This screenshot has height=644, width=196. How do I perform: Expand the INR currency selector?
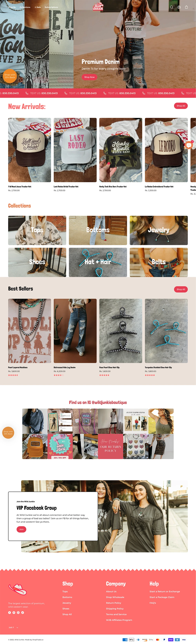(13, 628)
